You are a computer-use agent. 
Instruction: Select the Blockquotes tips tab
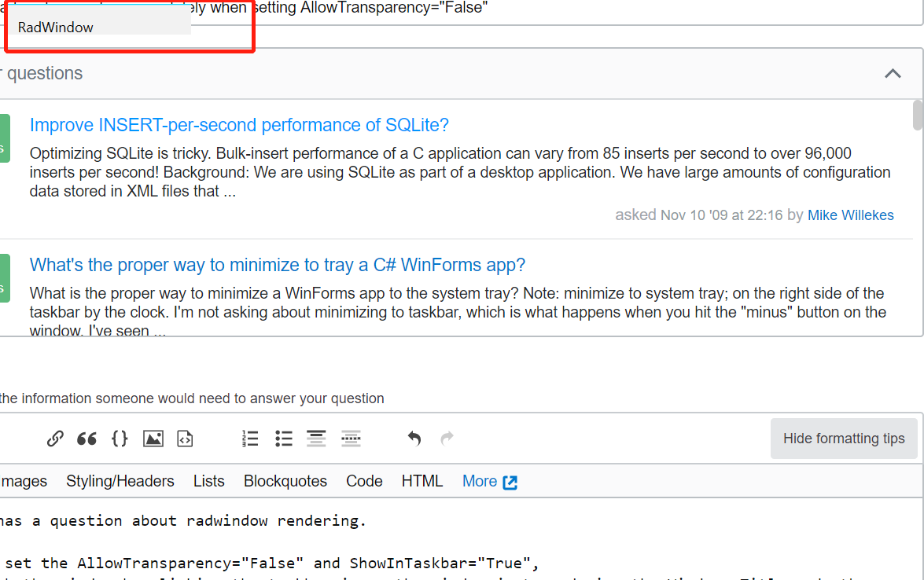[x=285, y=481]
